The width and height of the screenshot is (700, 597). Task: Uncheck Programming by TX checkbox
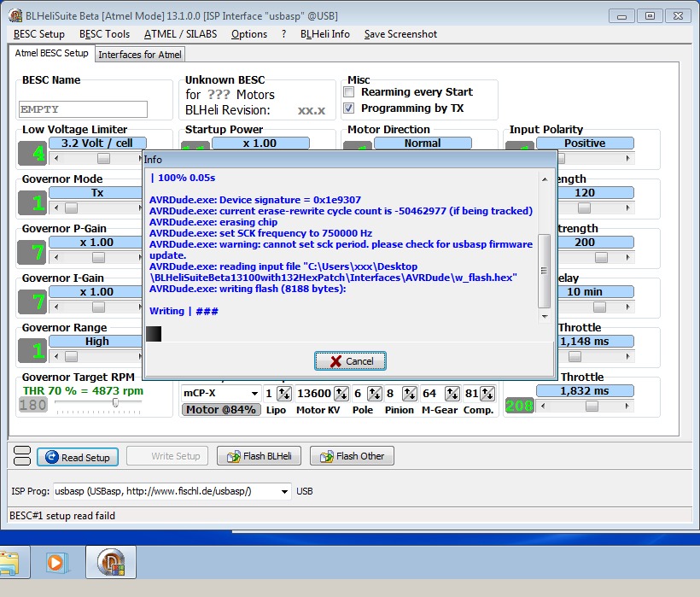(349, 108)
